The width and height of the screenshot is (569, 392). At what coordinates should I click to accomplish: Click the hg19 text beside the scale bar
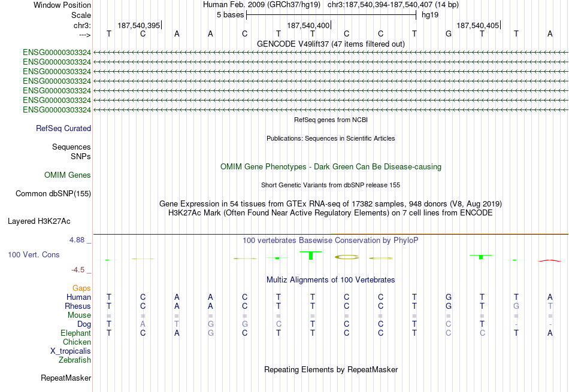click(x=430, y=15)
